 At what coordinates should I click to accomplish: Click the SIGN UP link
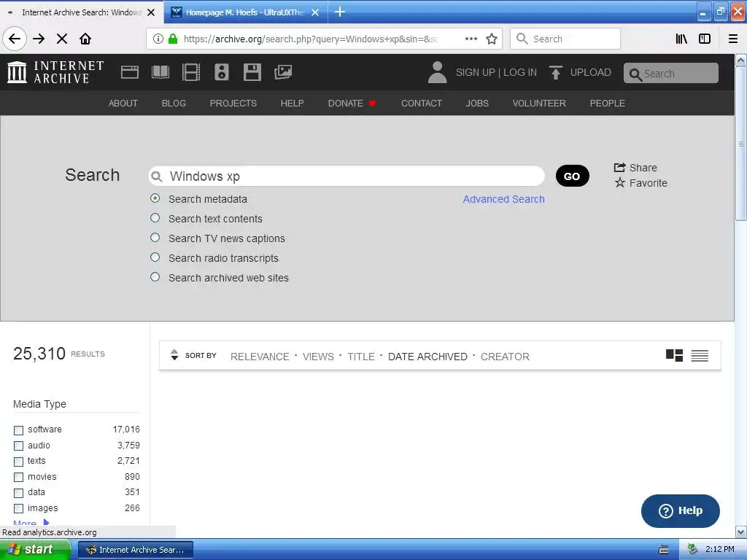point(476,72)
